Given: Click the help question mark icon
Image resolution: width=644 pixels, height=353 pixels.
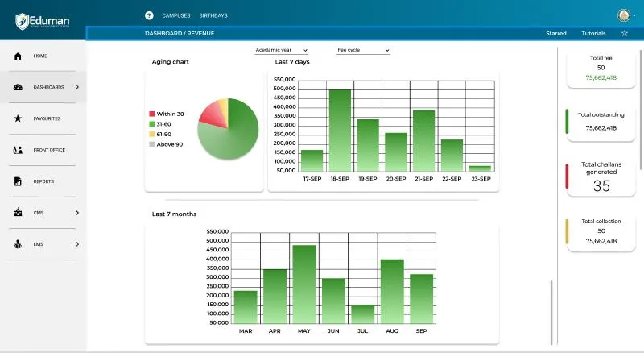Looking at the screenshot, I should coord(149,15).
